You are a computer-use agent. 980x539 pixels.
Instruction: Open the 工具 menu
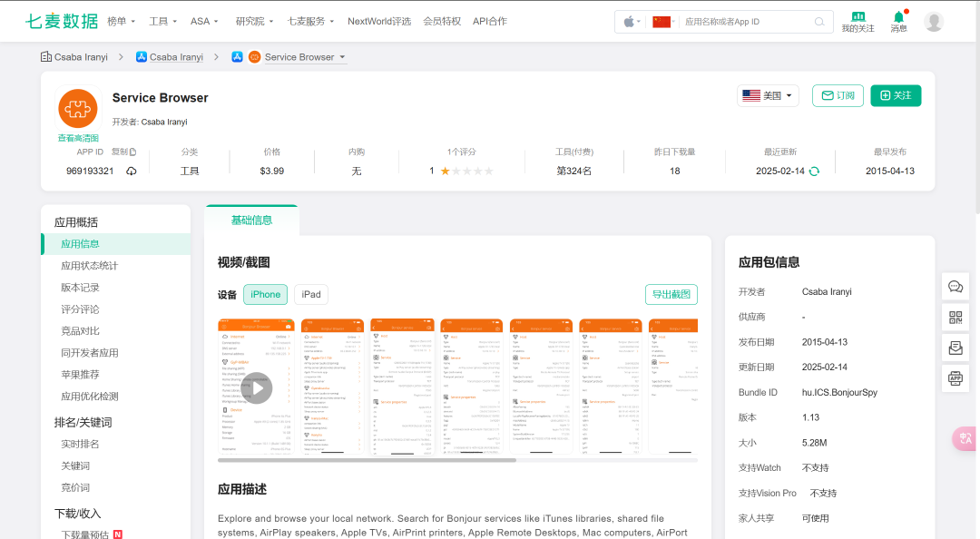point(162,21)
